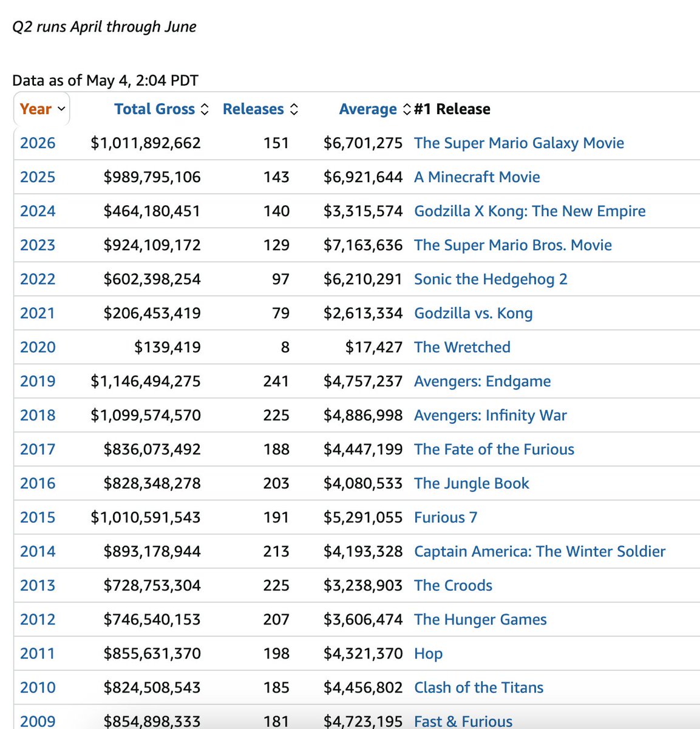
Task: Open the 2023 year link
Action: [x=38, y=245]
